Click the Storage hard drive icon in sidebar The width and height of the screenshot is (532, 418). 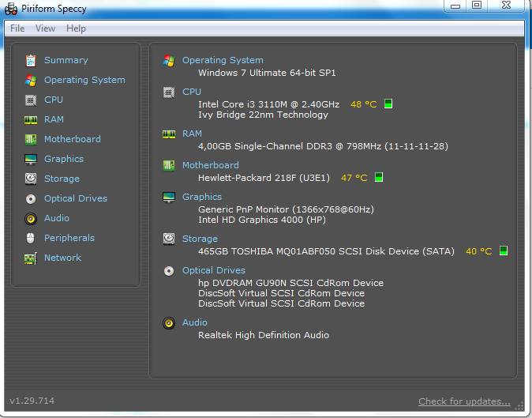(31, 179)
